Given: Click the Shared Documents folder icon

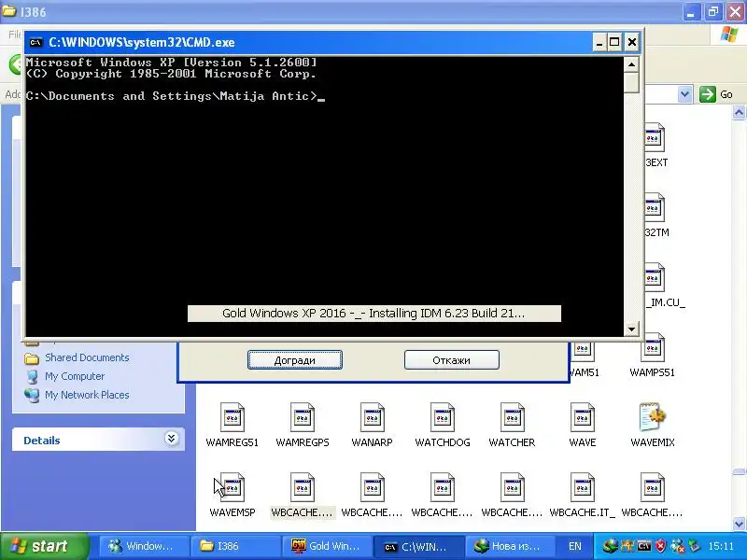Looking at the screenshot, I should [x=32, y=358].
